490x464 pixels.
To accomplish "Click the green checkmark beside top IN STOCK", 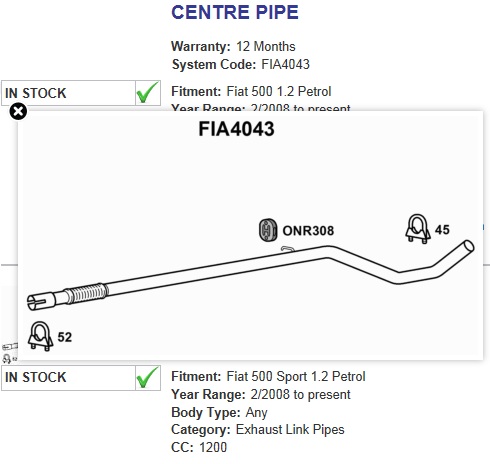I will [x=147, y=93].
